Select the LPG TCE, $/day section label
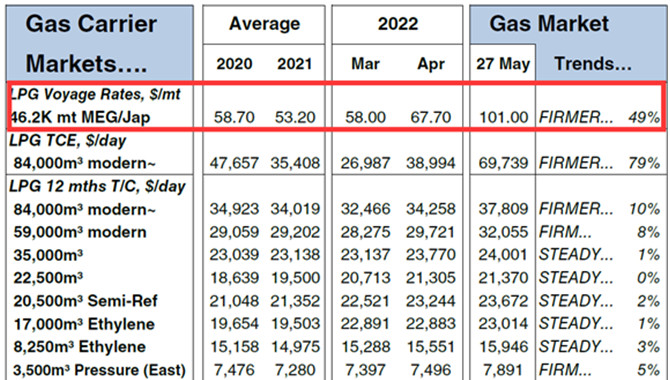The width and height of the screenshot is (670, 380). [x=68, y=141]
